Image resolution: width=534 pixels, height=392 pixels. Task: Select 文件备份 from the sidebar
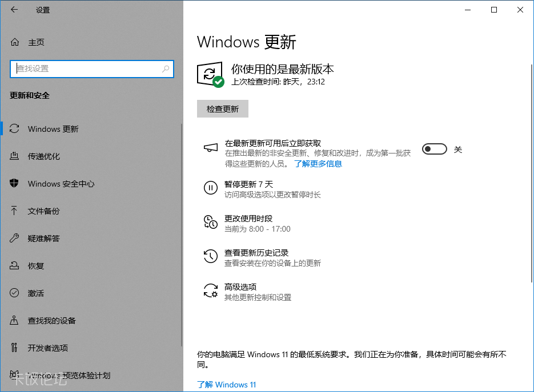click(x=43, y=211)
